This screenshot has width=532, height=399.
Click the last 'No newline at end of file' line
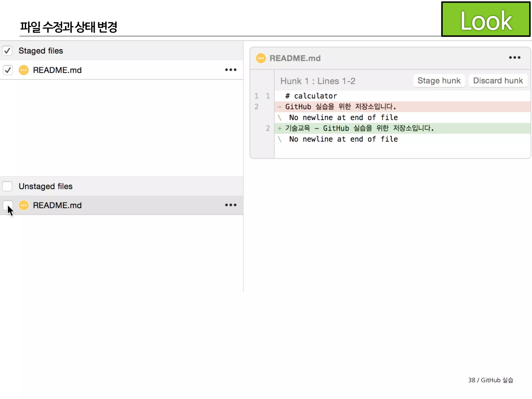point(402,139)
